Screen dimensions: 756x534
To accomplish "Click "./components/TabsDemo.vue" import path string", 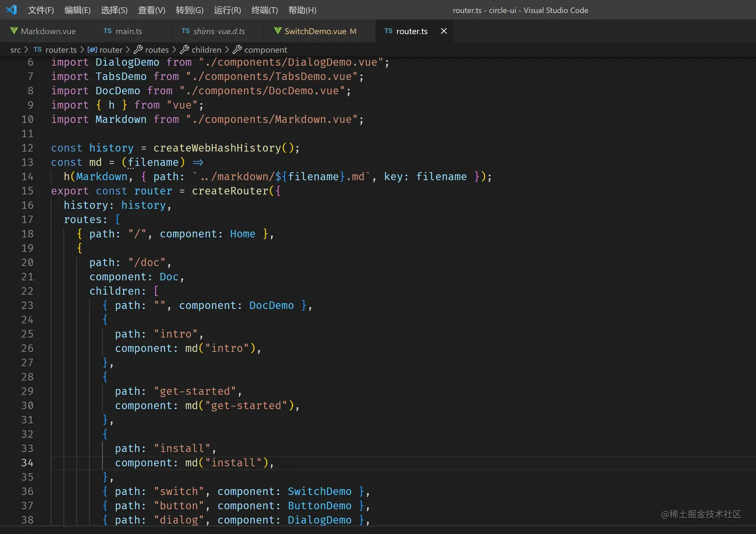I will (272, 76).
